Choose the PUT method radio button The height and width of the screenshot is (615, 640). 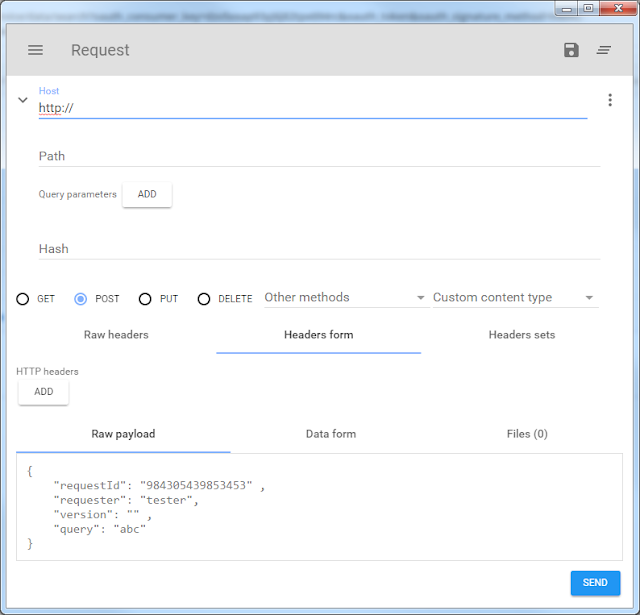click(x=145, y=299)
